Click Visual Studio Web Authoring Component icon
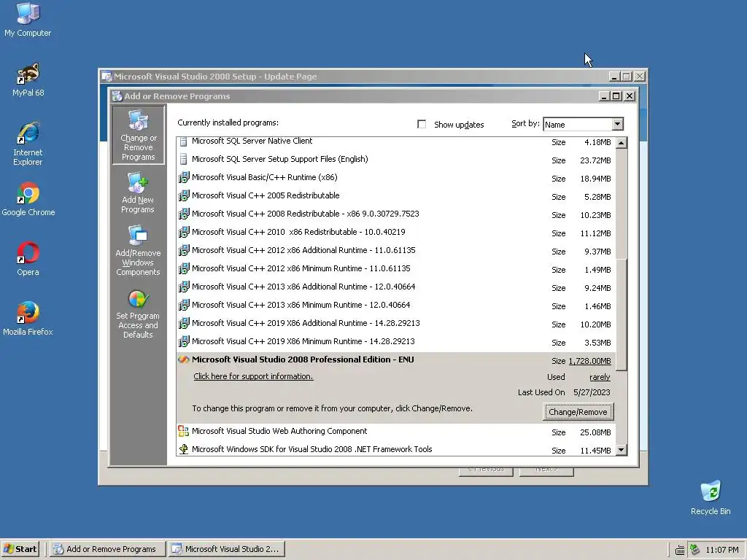747x560 pixels. click(x=183, y=431)
